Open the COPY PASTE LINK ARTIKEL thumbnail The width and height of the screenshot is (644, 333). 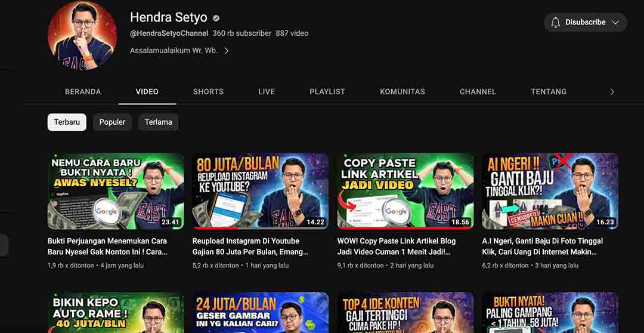coord(405,191)
